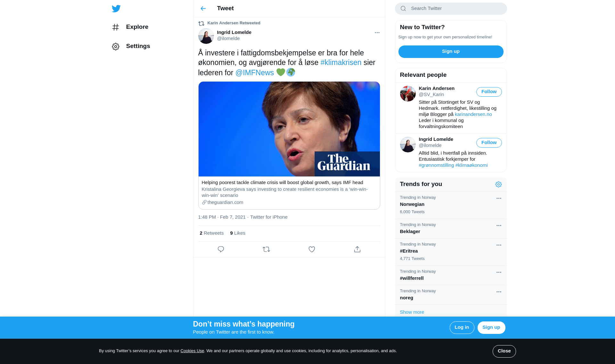Expand trends with Show more
The width and height of the screenshot is (615, 364).
(412, 312)
